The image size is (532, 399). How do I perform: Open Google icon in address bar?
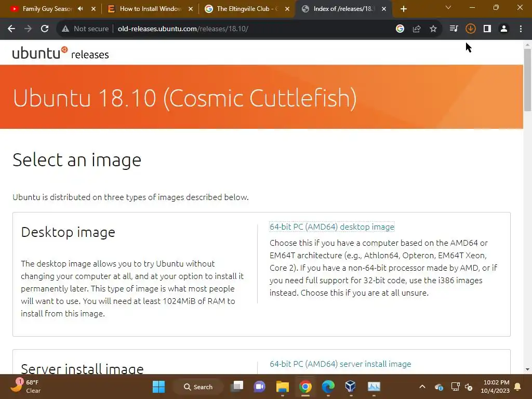[400, 29]
